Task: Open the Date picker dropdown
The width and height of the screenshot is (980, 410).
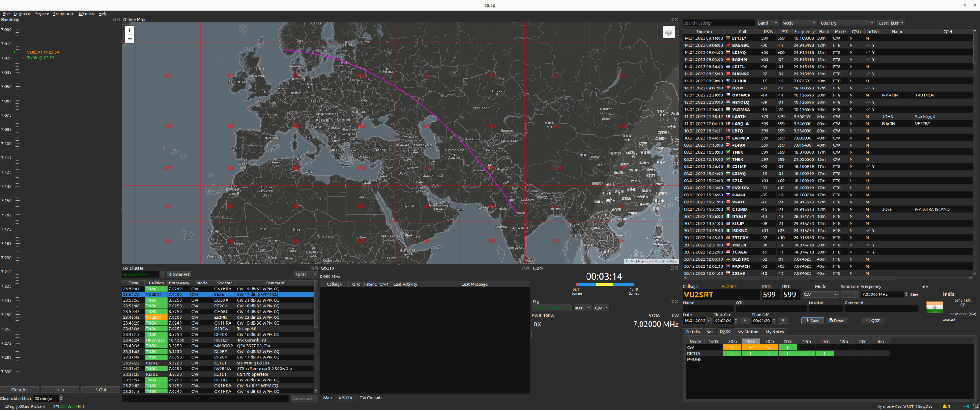Action: click(708, 321)
